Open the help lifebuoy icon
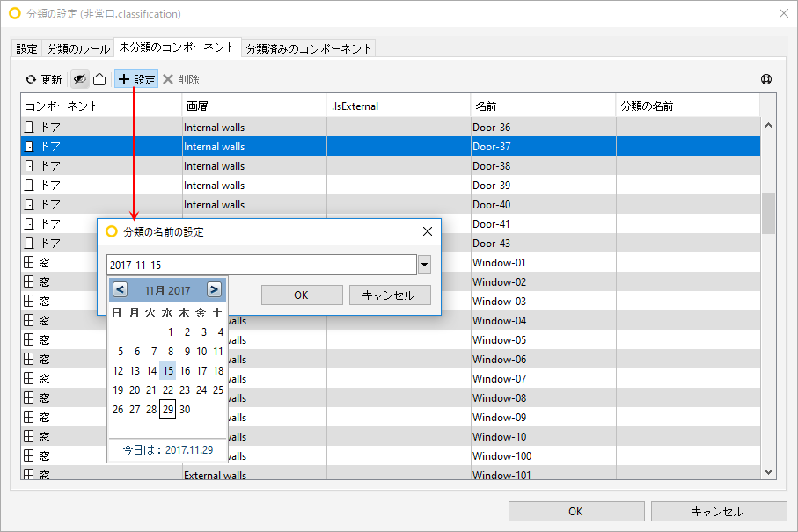 tap(766, 79)
